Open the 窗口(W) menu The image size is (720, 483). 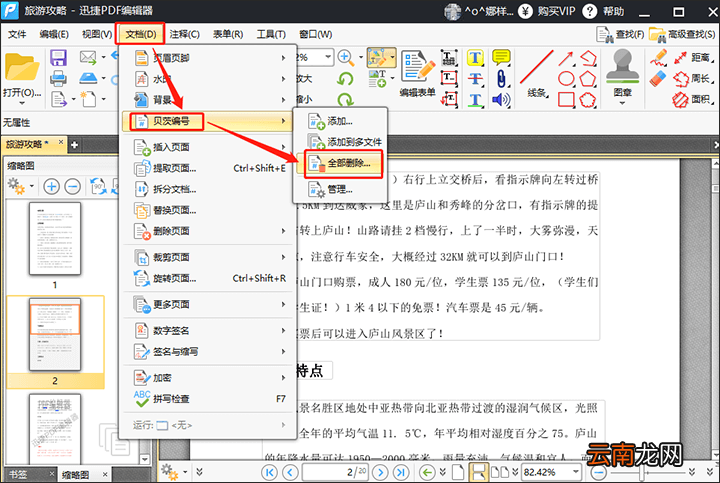click(315, 34)
